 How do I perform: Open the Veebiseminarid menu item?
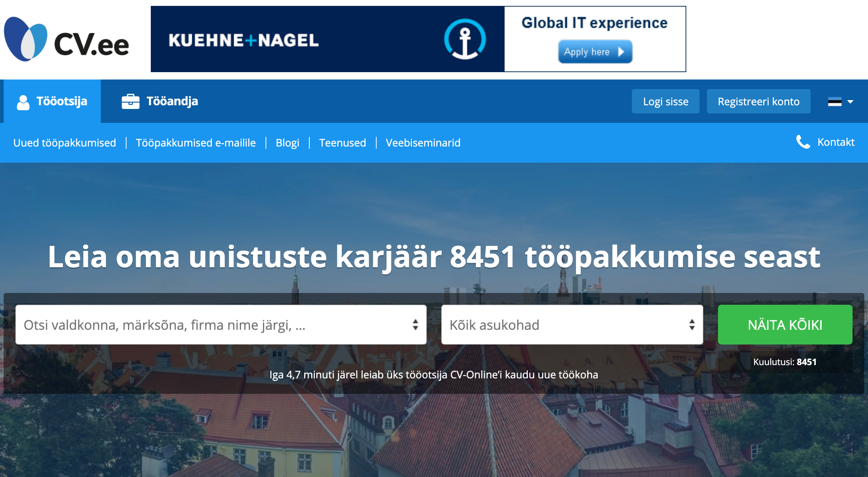click(423, 143)
